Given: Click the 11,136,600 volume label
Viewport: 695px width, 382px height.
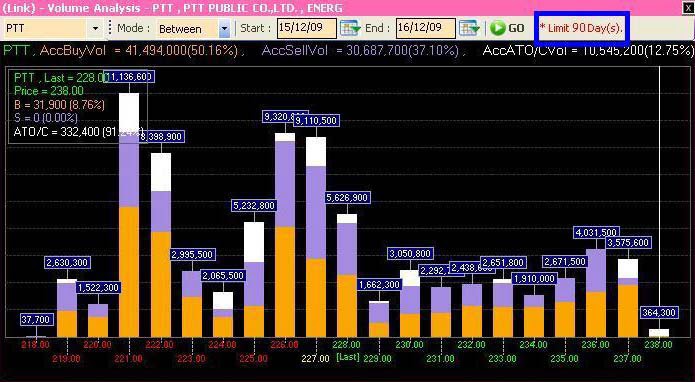Looking at the screenshot, I should point(129,77).
